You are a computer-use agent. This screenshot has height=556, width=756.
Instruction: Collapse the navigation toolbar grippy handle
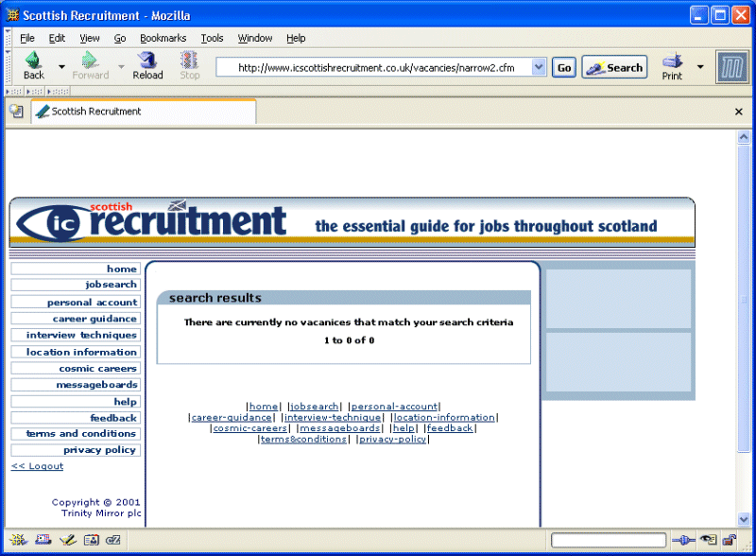pyautogui.click(x=8, y=66)
